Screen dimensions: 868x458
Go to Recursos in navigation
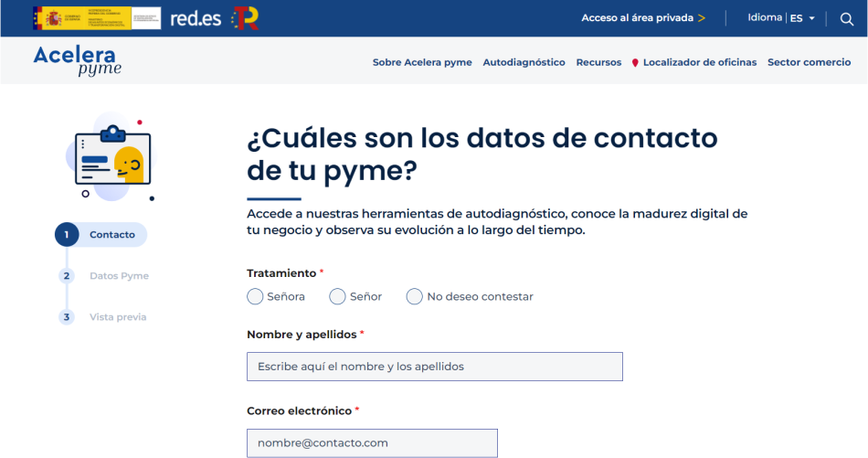click(x=598, y=62)
